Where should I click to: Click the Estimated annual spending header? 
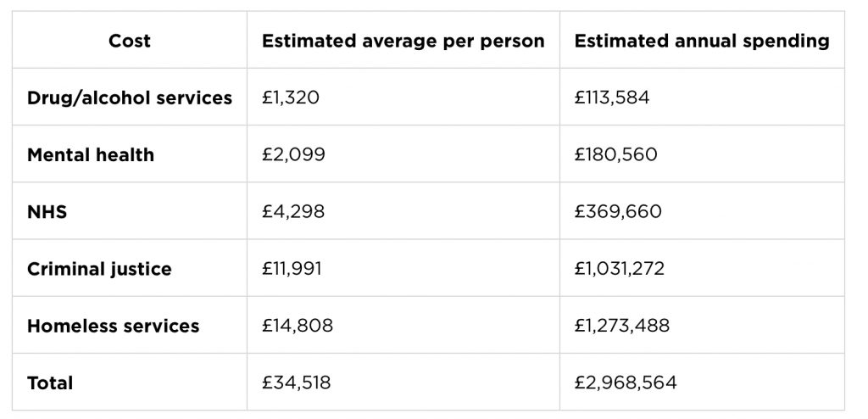pyautogui.click(x=702, y=41)
